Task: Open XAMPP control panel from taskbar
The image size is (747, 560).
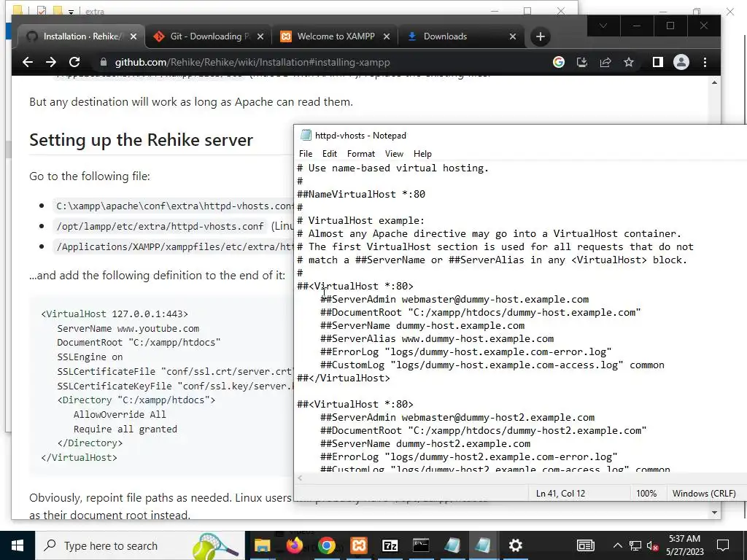Action: (358, 545)
